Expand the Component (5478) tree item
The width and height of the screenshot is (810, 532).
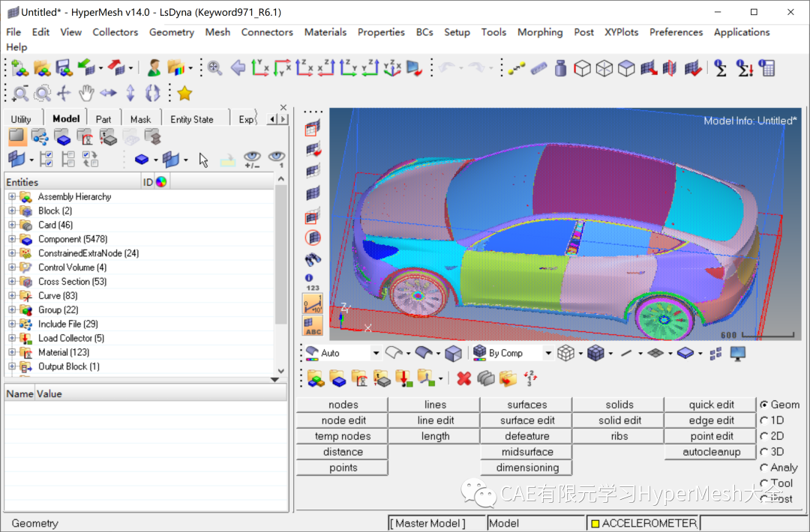13,238
